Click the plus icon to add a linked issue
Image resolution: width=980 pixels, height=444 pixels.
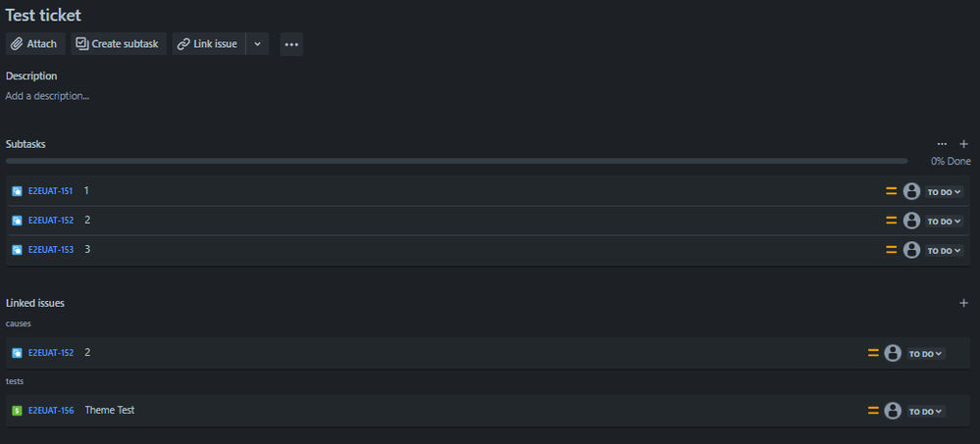963,303
